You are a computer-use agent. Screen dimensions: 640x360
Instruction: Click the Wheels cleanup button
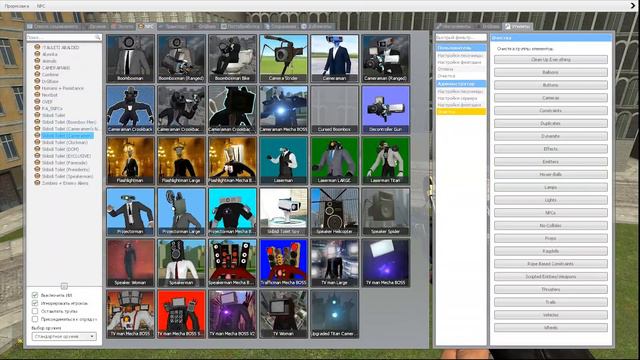click(551, 327)
